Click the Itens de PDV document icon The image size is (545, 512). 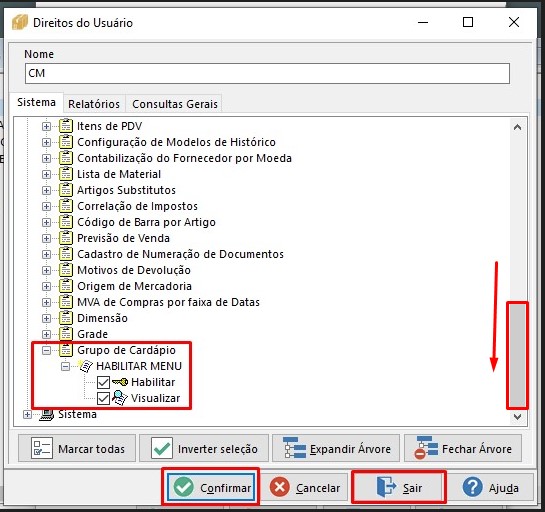click(x=66, y=126)
